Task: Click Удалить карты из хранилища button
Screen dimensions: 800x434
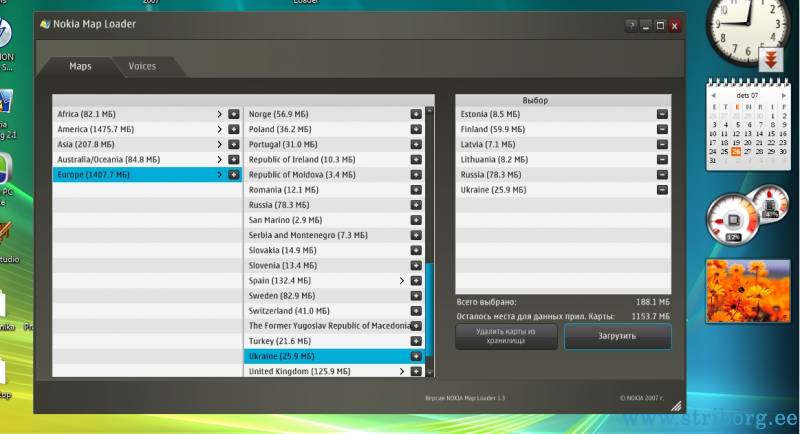Action: tap(506, 336)
